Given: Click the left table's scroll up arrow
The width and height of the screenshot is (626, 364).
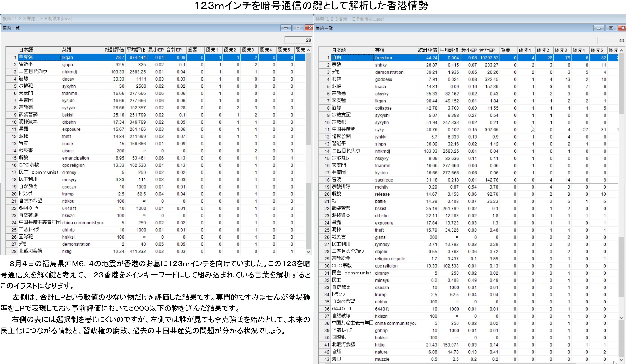Looking at the screenshot, I should click(308, 50).
